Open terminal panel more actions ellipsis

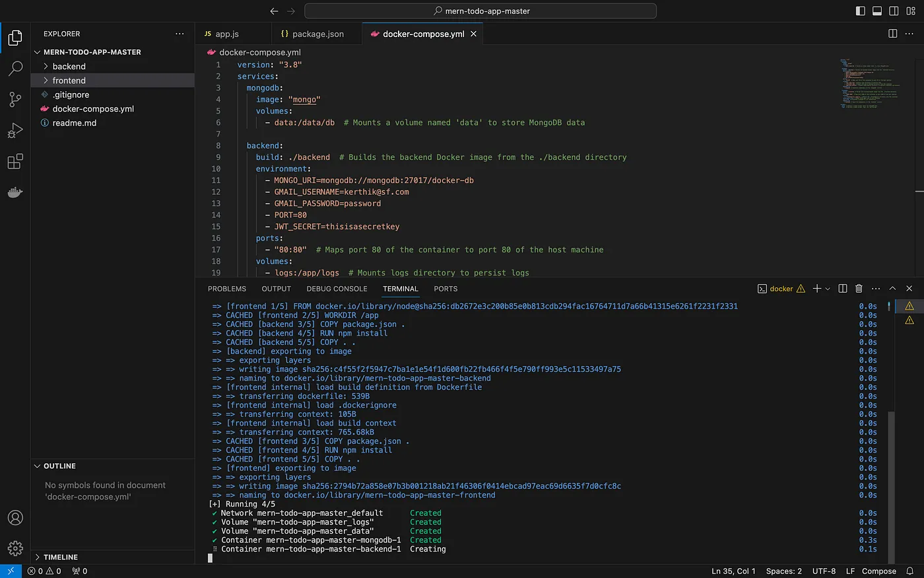(876, 289)
